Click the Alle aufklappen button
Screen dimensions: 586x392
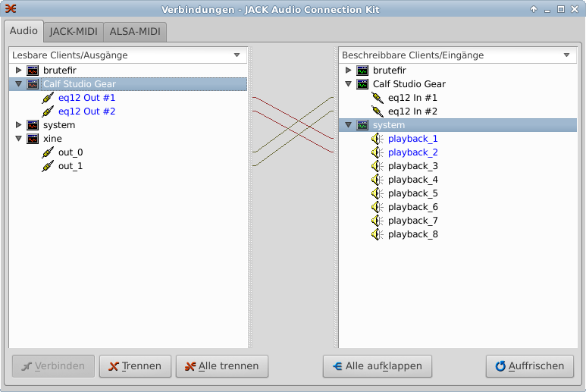click(x=378, y=366)
